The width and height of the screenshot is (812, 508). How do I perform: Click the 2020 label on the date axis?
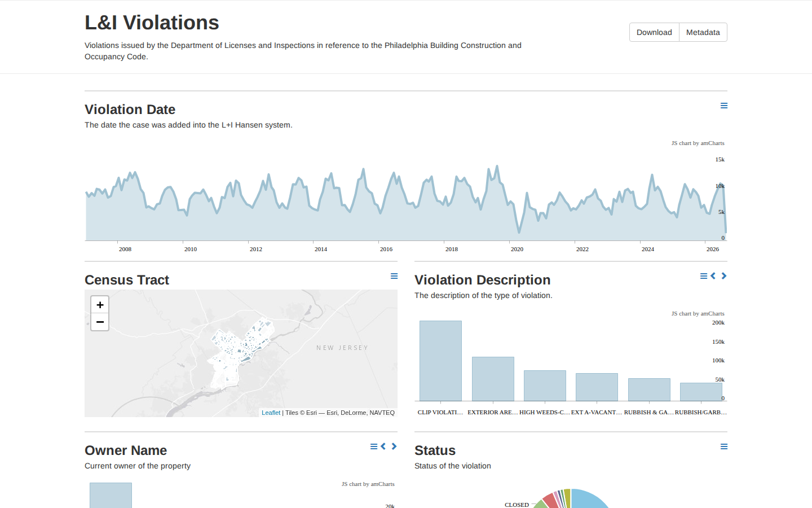(517, 249)
